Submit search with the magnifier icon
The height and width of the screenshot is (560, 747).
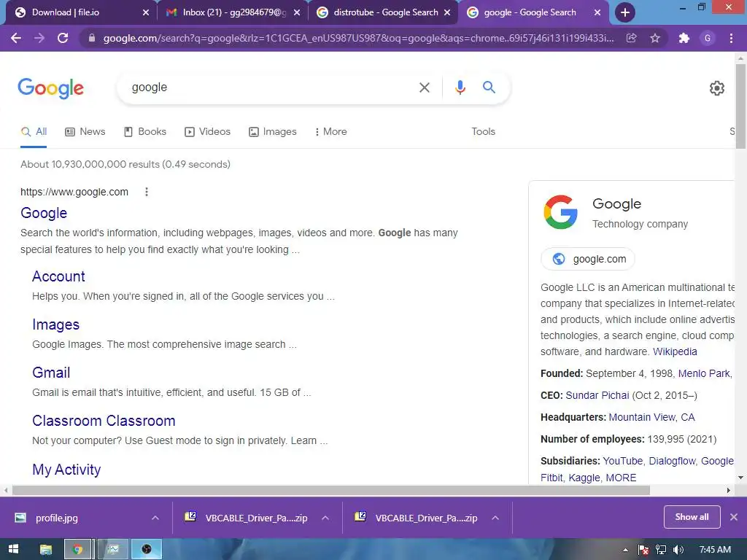pyautogui.click(x=489, y=87)
